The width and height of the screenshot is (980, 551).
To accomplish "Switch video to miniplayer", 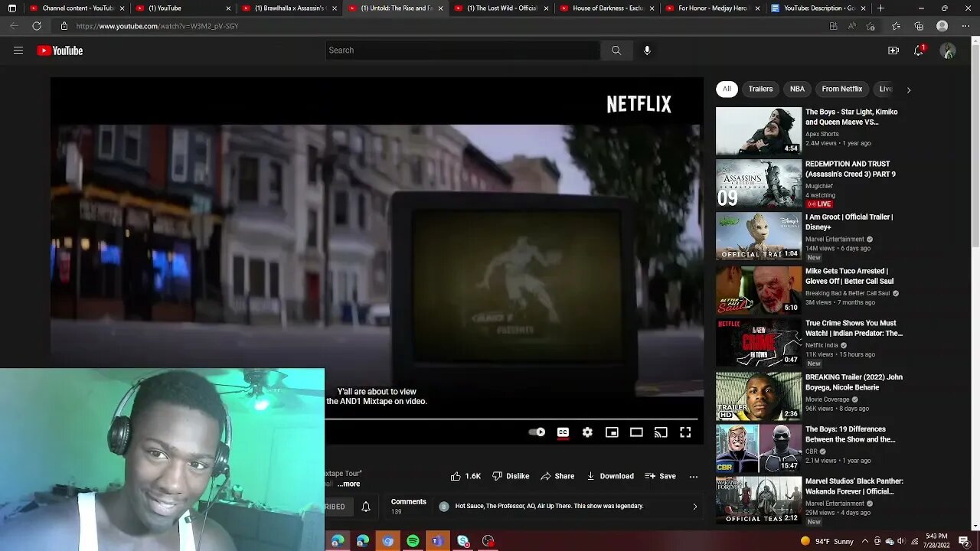I will click(612, 432).
